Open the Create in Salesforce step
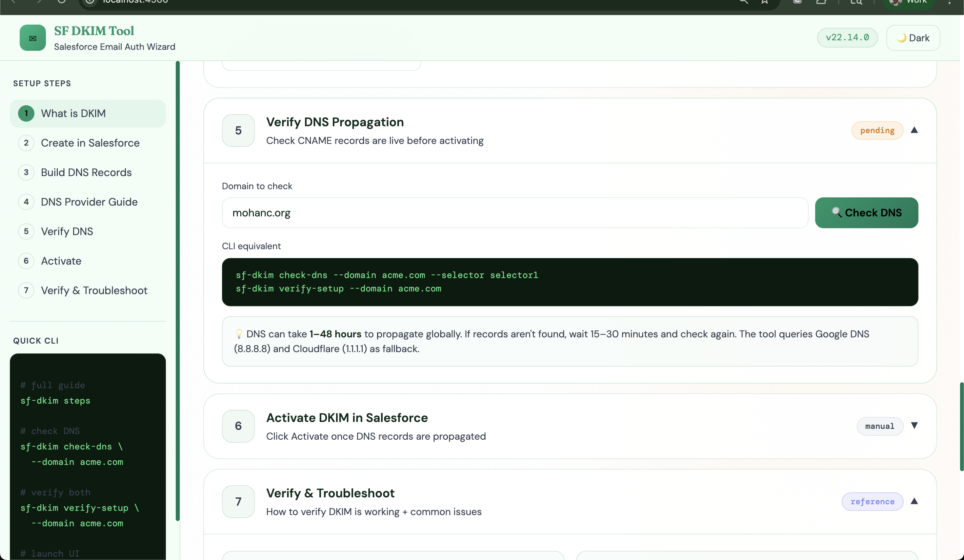 [x=90, y=143]
